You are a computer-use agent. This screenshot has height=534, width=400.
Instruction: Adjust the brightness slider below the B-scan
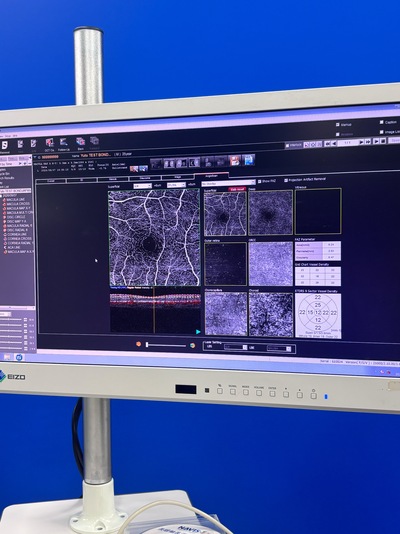[166, 345]
